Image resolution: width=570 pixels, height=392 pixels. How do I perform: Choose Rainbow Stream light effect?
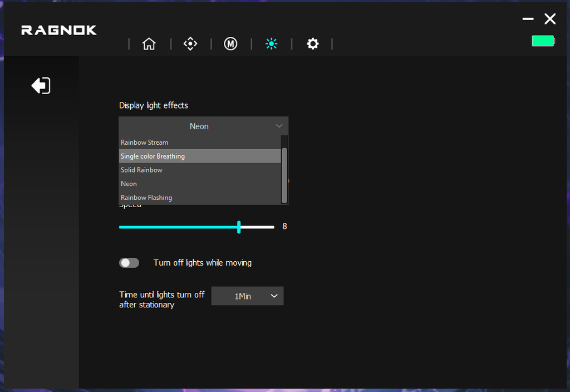pos(200,142)
